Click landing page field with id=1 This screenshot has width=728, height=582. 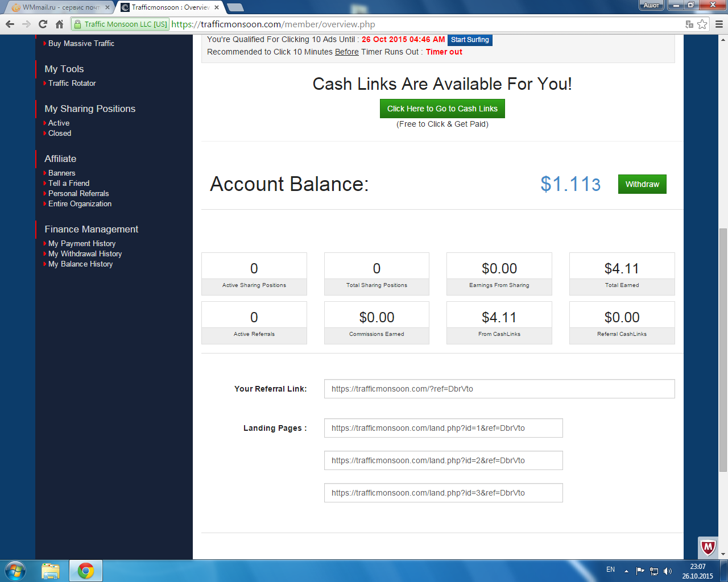444,428
